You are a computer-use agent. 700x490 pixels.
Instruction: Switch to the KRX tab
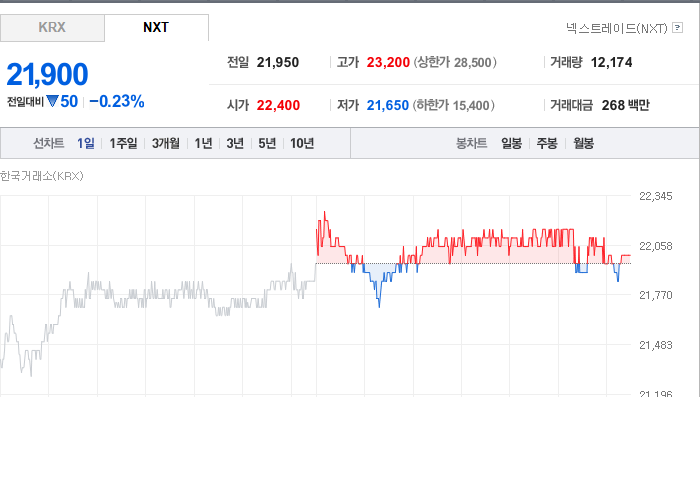52,28
